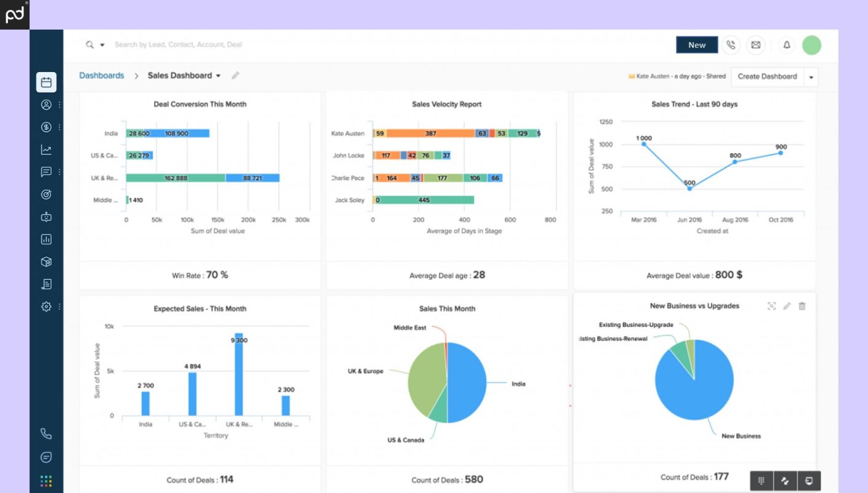This screenshot has height=493, width=868.
Task: Open the Zia assistant bot icon
Action: (x=46, y=216)
